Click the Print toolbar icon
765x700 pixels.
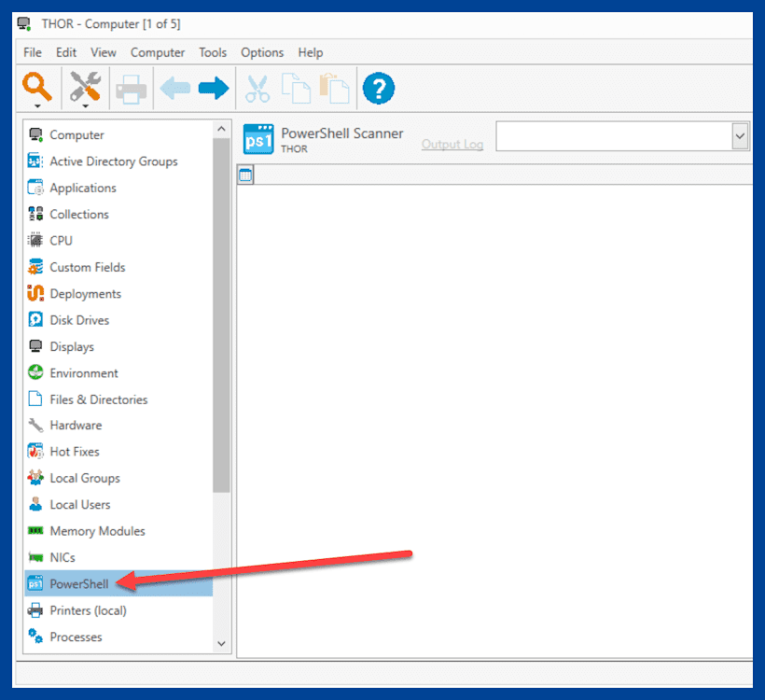click(131, 89)
